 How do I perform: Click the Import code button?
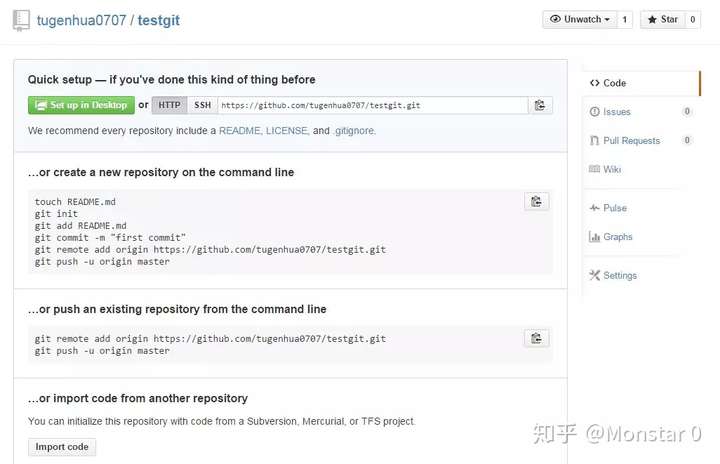[62, 447]
